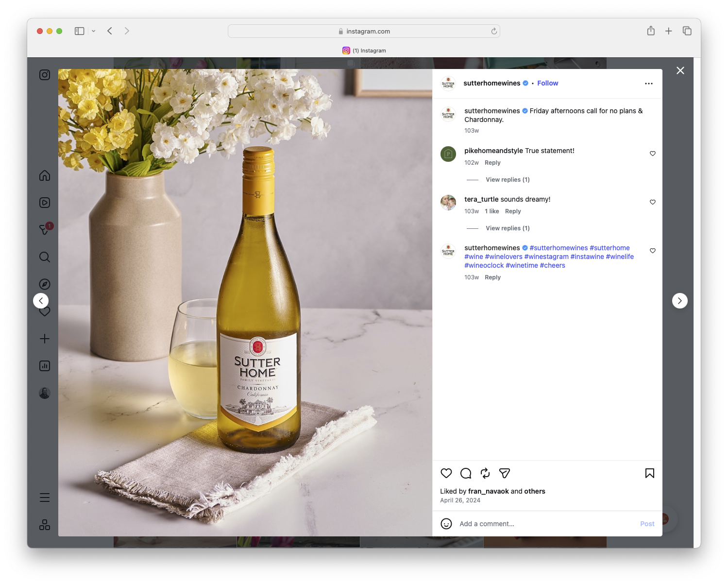Go back in Safari history
The height and width of the screenshot is (584, 728).
[x=110, y=31]
